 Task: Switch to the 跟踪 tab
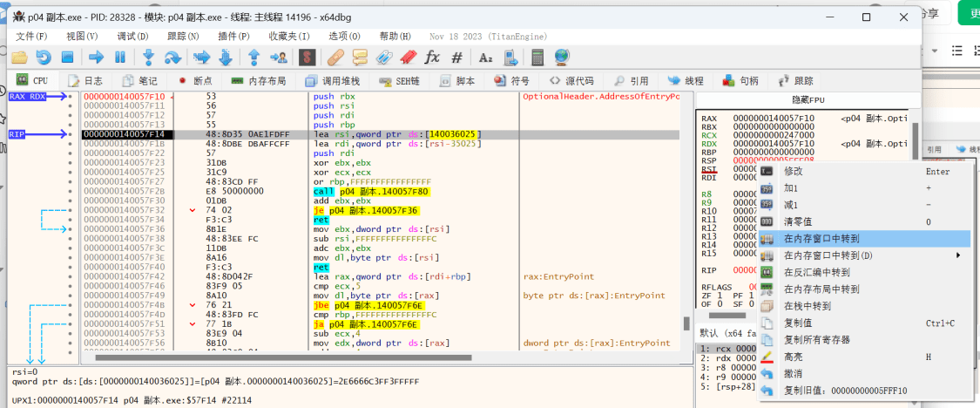(795, 81)
